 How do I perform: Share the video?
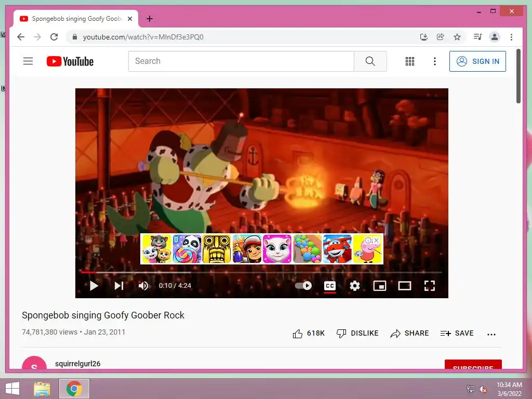tap(409, 334)
